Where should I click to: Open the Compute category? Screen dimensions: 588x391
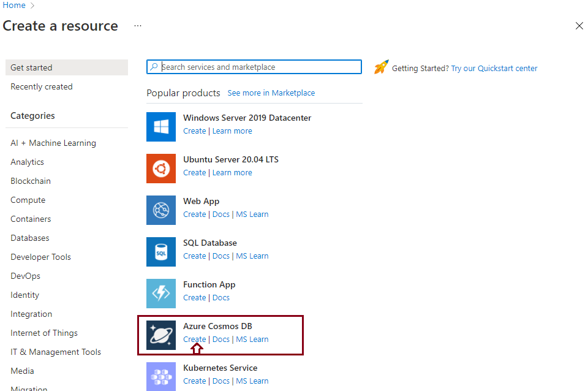pos(28,200)
